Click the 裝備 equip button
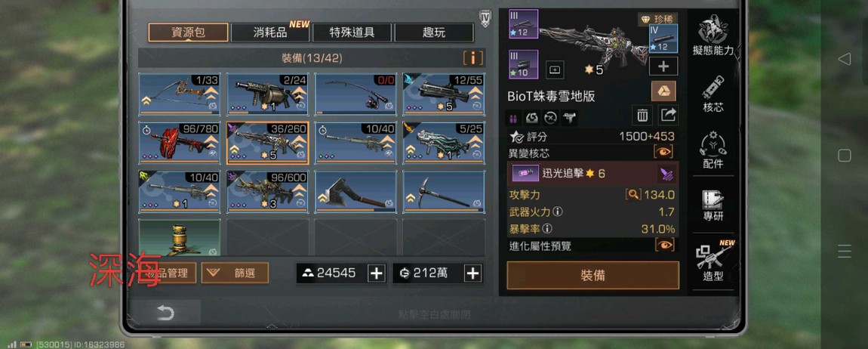Viewport: 868px width, 349px height. coord(593,275)
